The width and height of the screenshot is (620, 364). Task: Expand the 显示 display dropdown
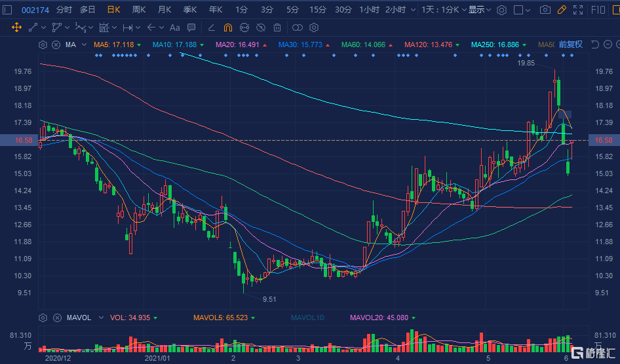(x=480, y=10)
